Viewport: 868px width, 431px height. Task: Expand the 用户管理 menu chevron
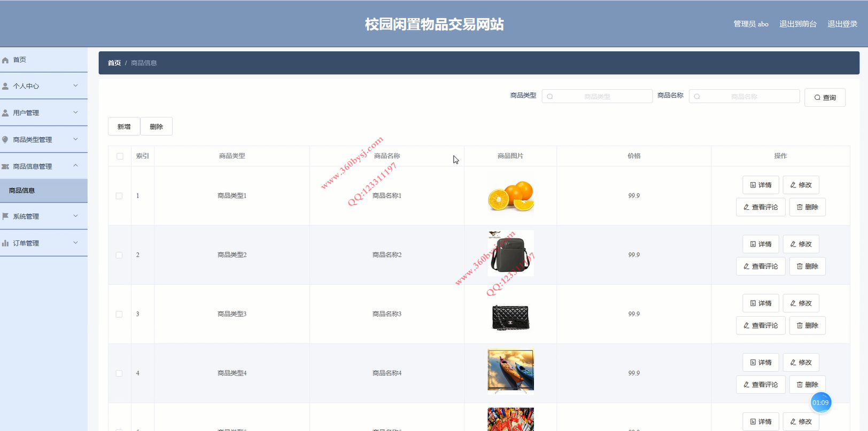pos(75,112)
